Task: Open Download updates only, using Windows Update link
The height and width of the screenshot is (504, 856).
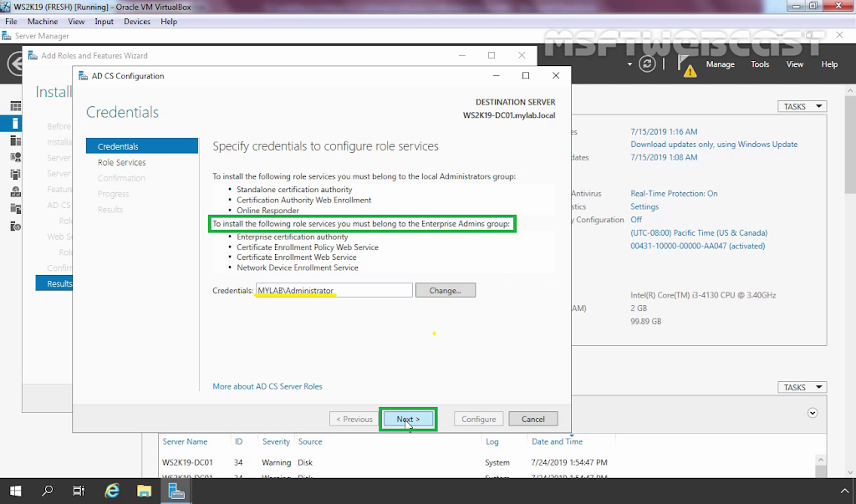Action: coord(714,144)
